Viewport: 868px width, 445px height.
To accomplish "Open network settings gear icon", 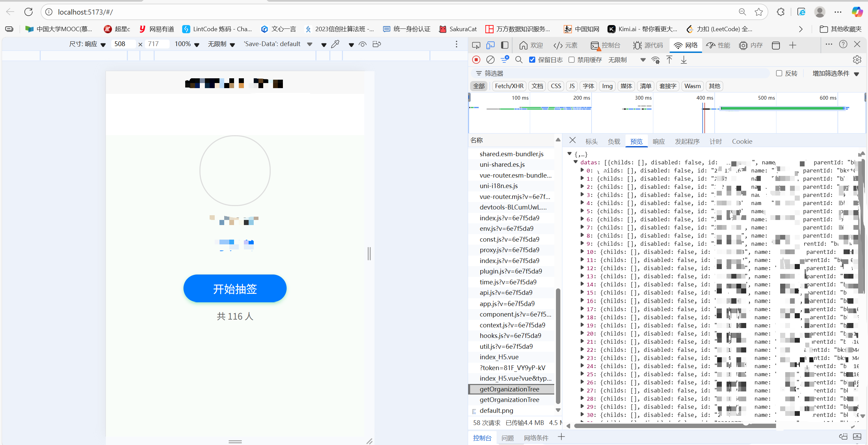I will coord(857,60).
